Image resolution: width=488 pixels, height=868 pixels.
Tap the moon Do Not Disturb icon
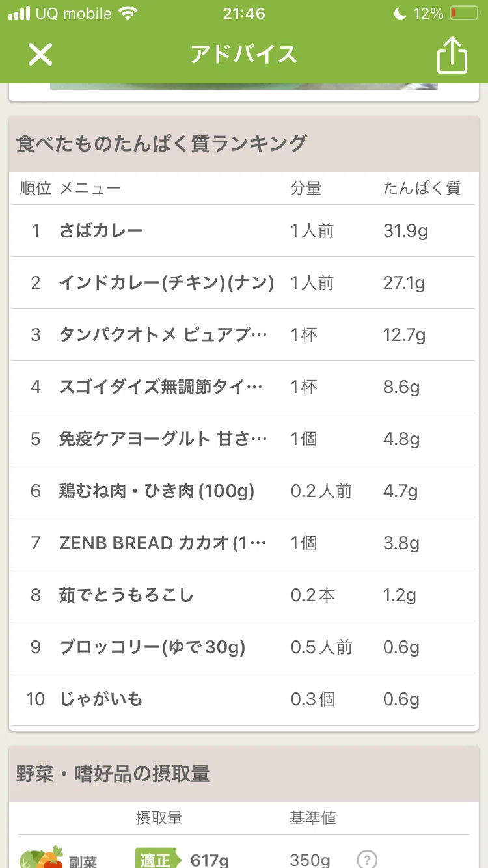(400, 14)
